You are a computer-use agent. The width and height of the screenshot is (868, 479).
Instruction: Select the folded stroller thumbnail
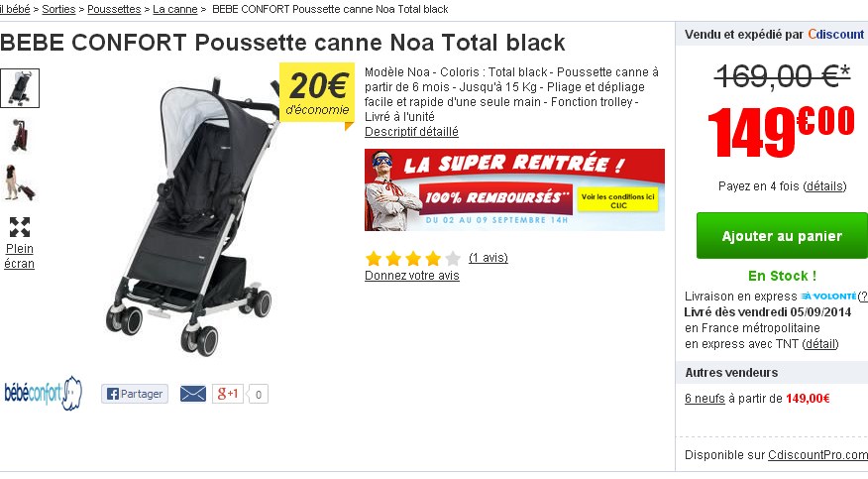tap(20, 136)
